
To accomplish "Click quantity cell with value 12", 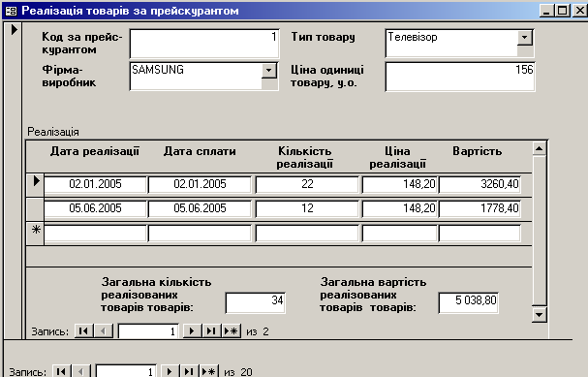I will click(x=307, y=208).
